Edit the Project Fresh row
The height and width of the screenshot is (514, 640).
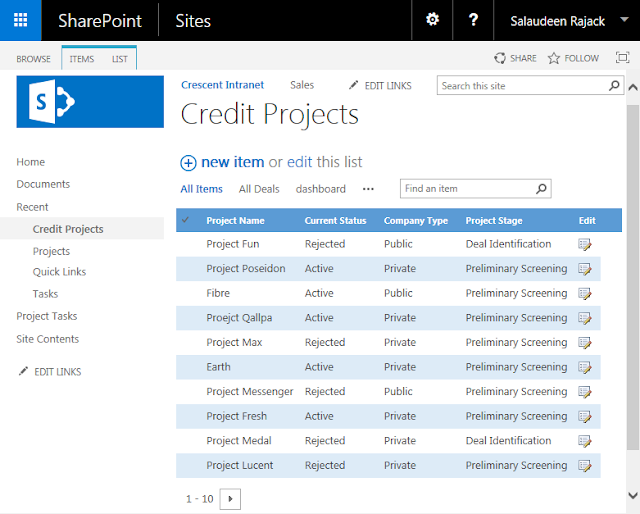pyautogui.click(x=584, y=416)
